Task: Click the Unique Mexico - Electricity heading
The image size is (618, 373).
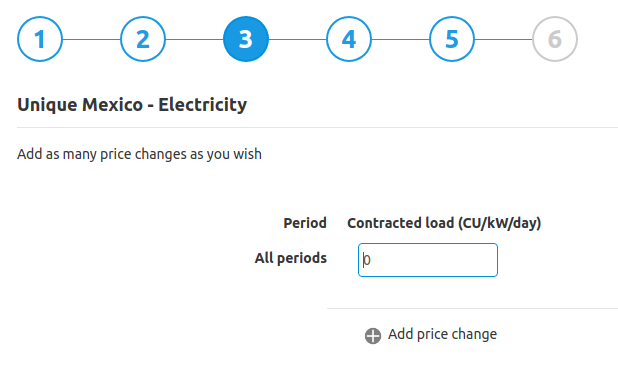Action: 132,105
